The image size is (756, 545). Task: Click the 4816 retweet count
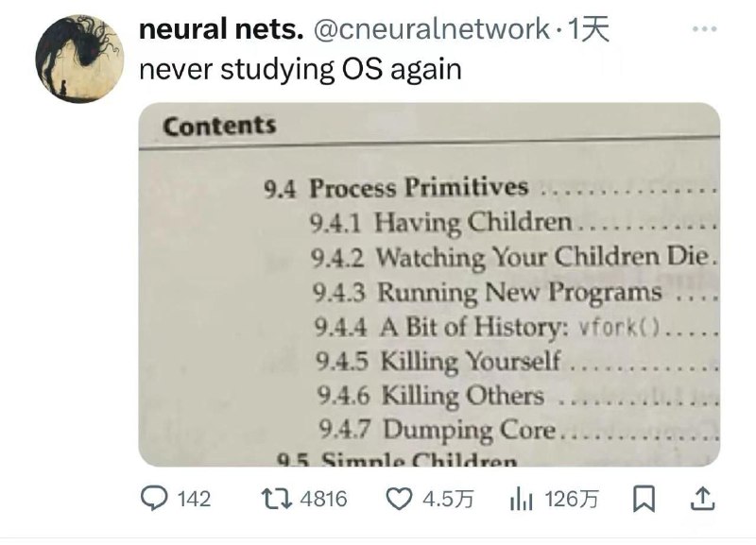coord(323,499)
